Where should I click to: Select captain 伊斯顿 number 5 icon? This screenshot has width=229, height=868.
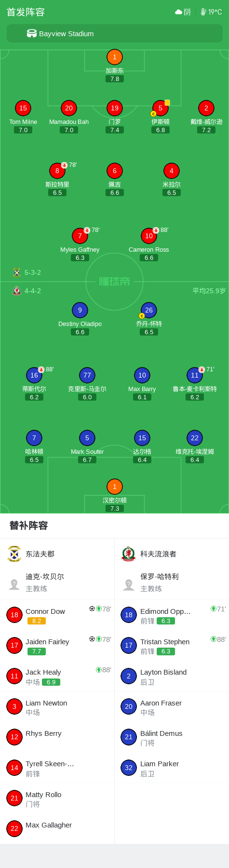(x=161, y=108)
